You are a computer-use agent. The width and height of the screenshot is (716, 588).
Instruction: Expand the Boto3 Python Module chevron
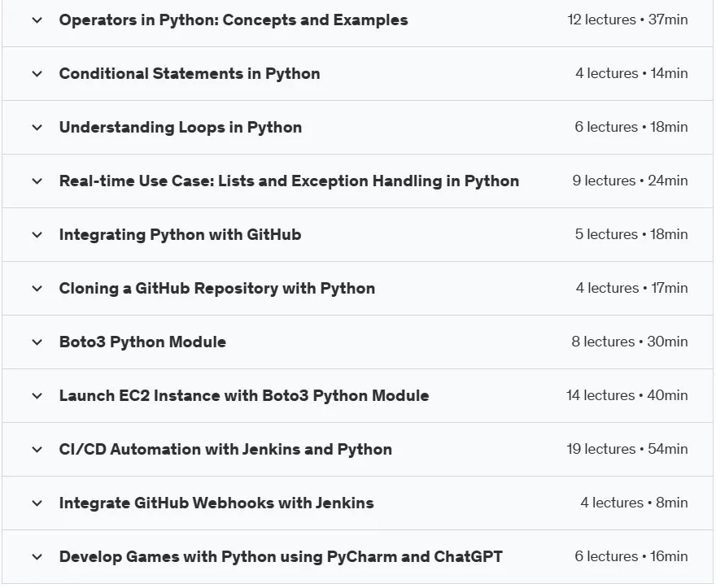(x=37, y=342)
